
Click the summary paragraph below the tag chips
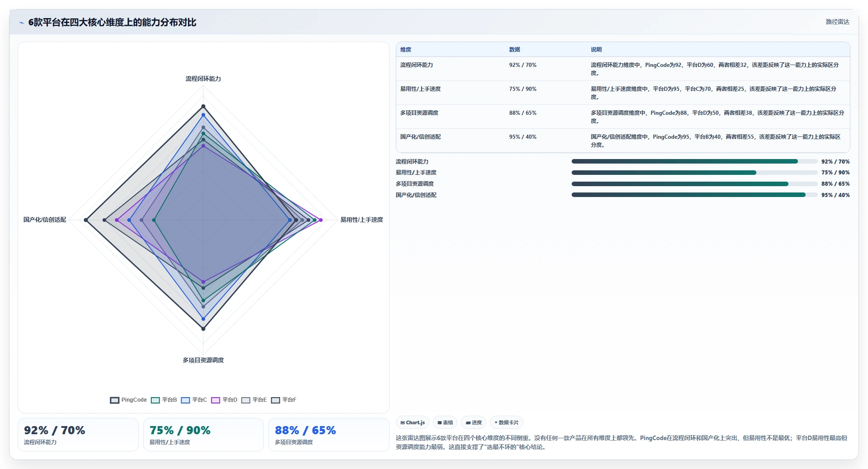pos(622,442)
